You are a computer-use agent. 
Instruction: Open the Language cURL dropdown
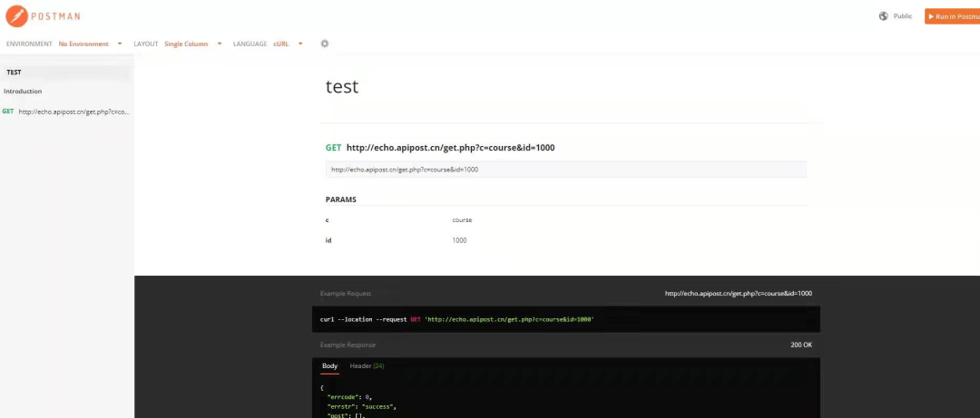pos(288,44)
